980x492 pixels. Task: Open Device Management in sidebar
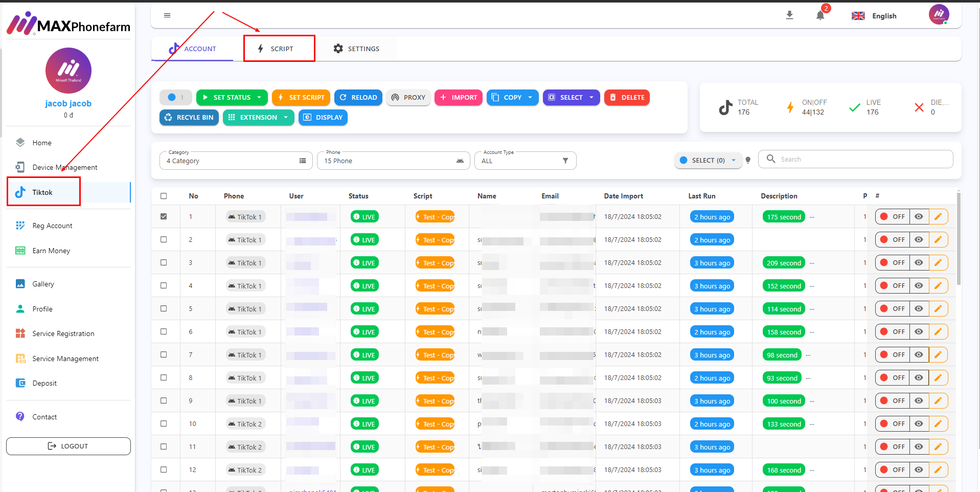tap(69, 167)
